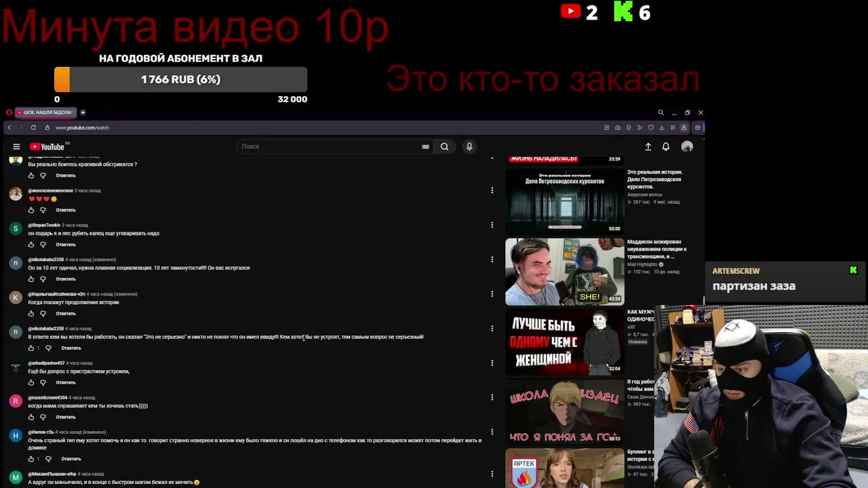Open browser downloads icon in address bar
Viewport: 868px width, 488px height.
pyautogui.click(x=661, y=127)
